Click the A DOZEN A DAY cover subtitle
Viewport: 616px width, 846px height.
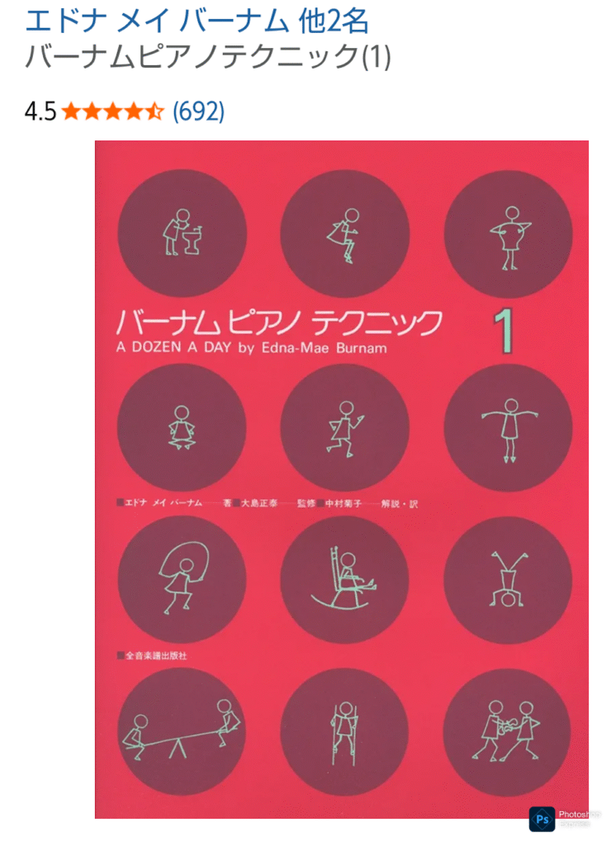pyautogui.click(x=251, y=348)
